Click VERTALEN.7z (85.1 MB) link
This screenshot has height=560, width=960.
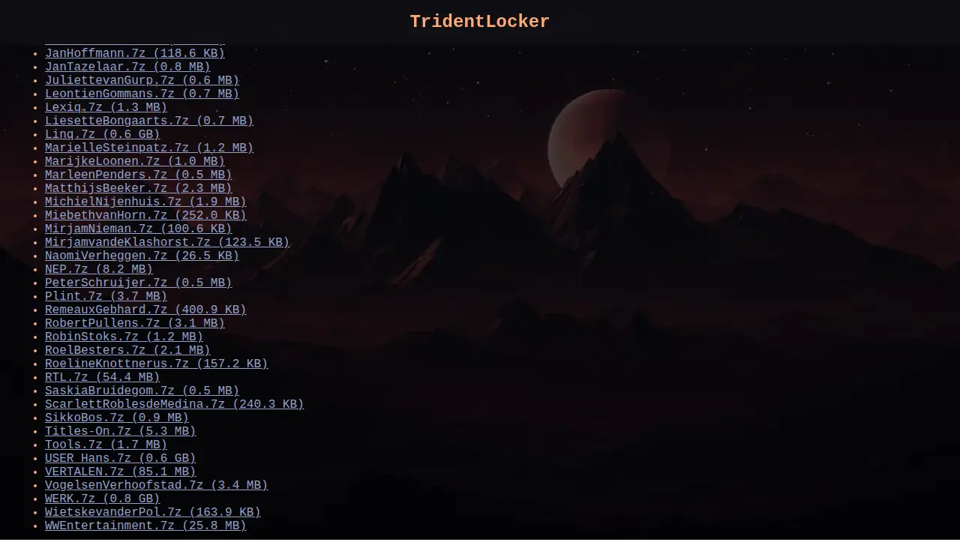(120, 472)
